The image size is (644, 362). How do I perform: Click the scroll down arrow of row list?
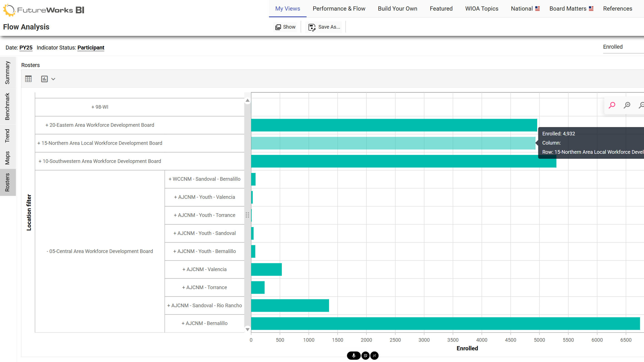click(247, 329)
